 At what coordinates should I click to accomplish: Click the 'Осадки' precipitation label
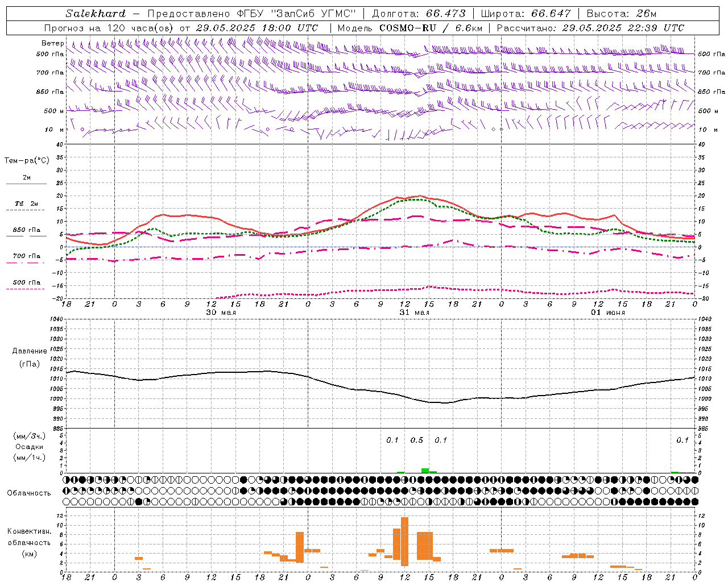click(30, 447)
